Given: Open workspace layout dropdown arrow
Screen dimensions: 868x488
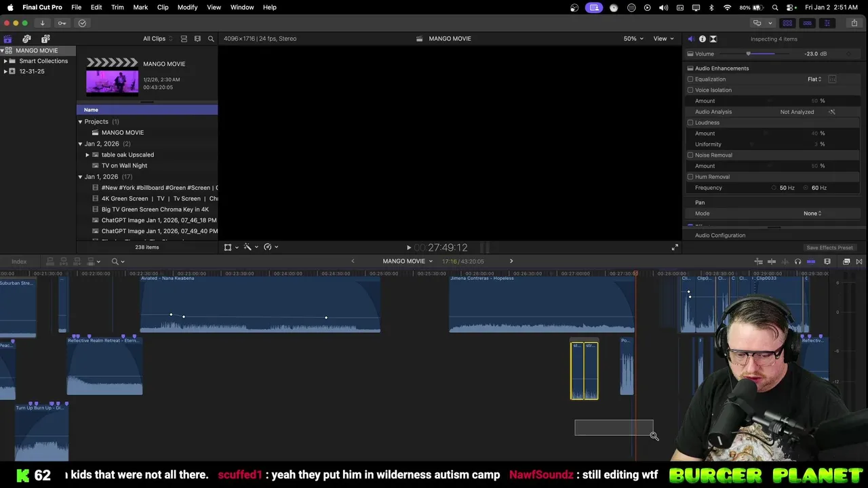Looking at the screenshot, I should click(770, 23).
